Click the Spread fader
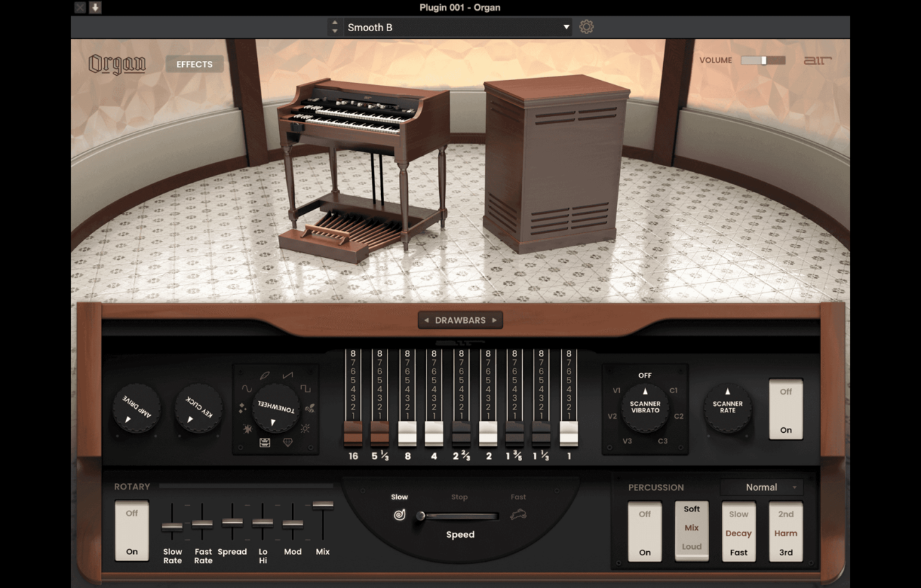 coord(232,522)
